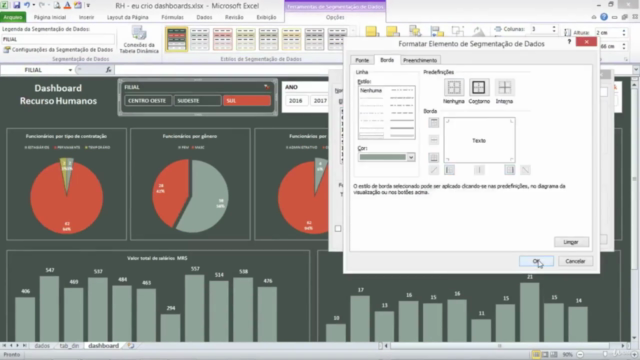Switch to the tab_din sheet tab
Screen dimensions: 640x360
point(69,346)
